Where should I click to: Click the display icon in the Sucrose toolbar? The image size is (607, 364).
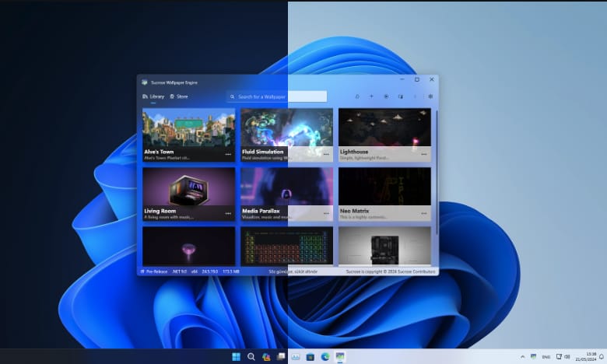click(x=400, y=96)
